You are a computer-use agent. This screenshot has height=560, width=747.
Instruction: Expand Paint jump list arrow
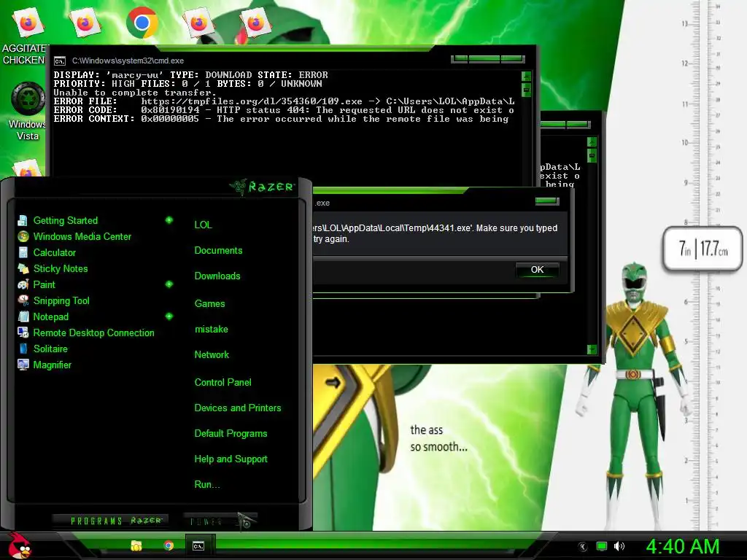(169, 284)
